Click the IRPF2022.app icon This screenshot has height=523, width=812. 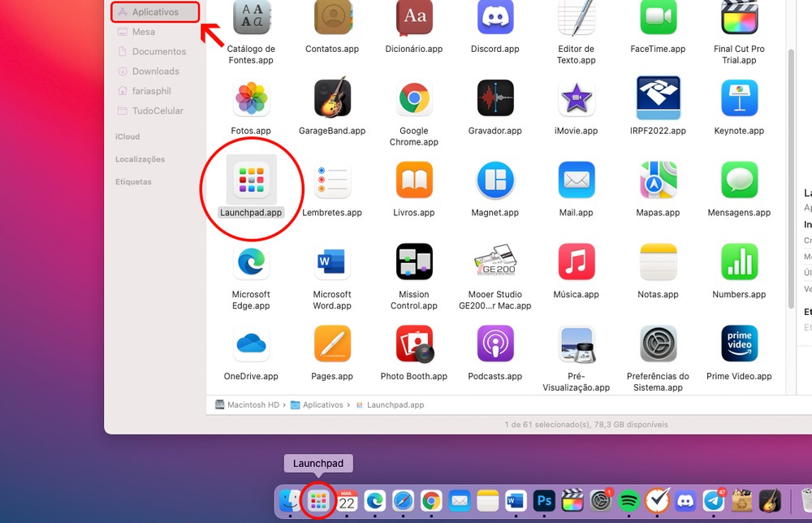[658, 98]
